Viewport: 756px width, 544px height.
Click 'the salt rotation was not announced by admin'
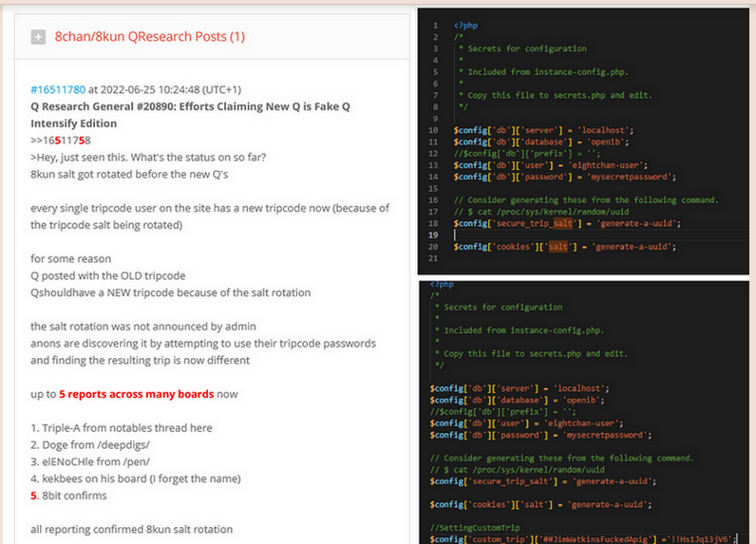[x=143, y=327]
